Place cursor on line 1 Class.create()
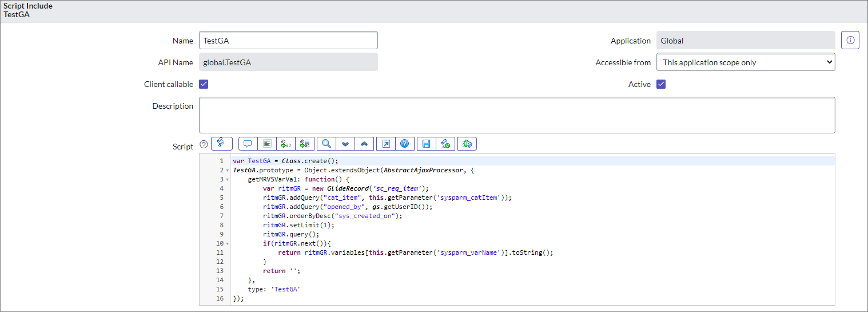The image size is (868, 312). click(310, 161)
